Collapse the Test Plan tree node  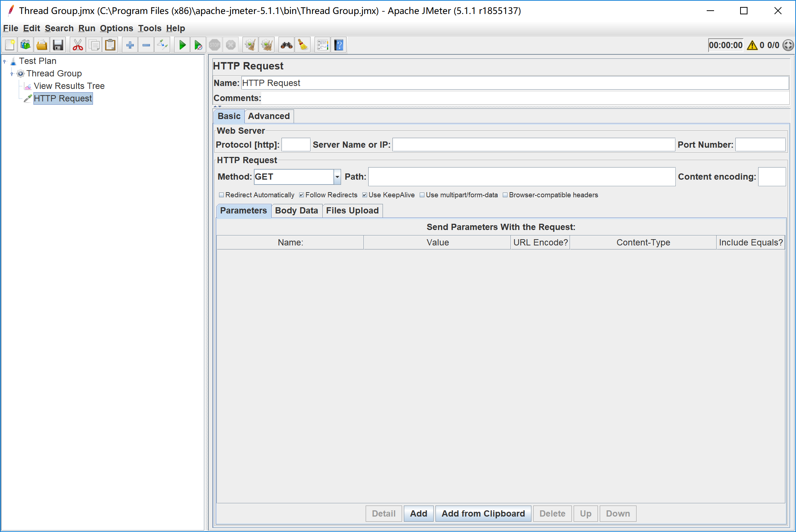tap(5, 61)
